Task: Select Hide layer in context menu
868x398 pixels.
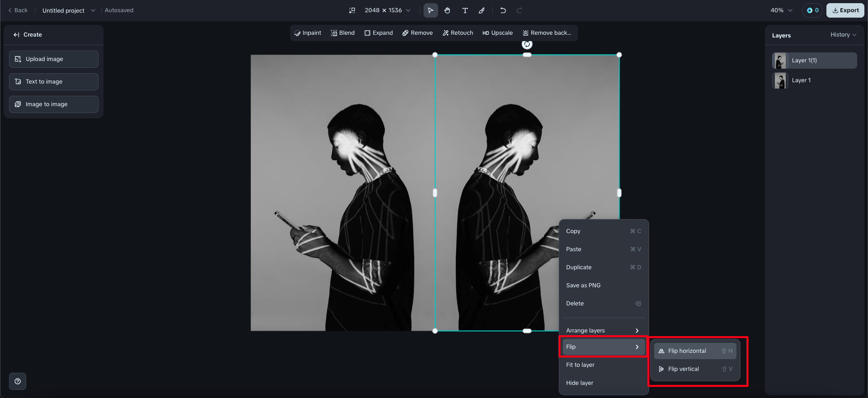Action: pos(580,383)
